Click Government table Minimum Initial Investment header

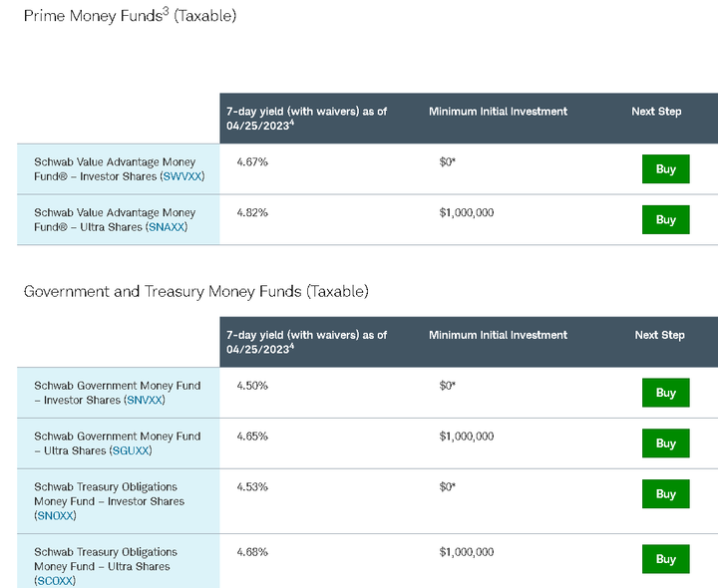pyautogui.click(x=498, y=336)
